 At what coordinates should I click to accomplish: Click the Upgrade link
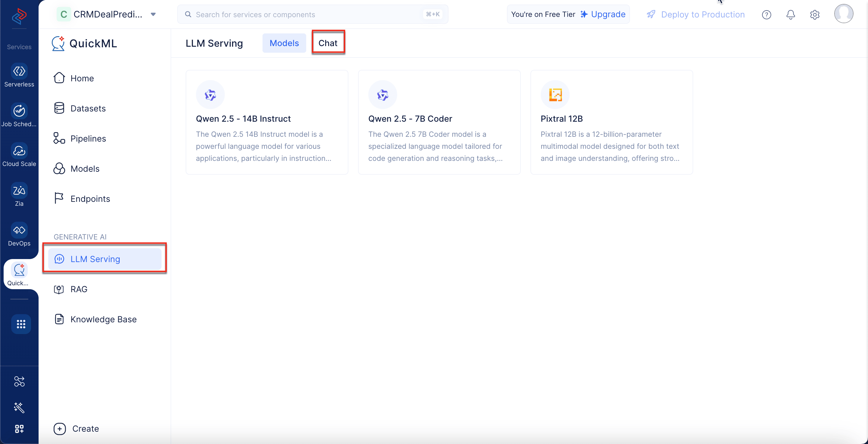click(603, 14)
